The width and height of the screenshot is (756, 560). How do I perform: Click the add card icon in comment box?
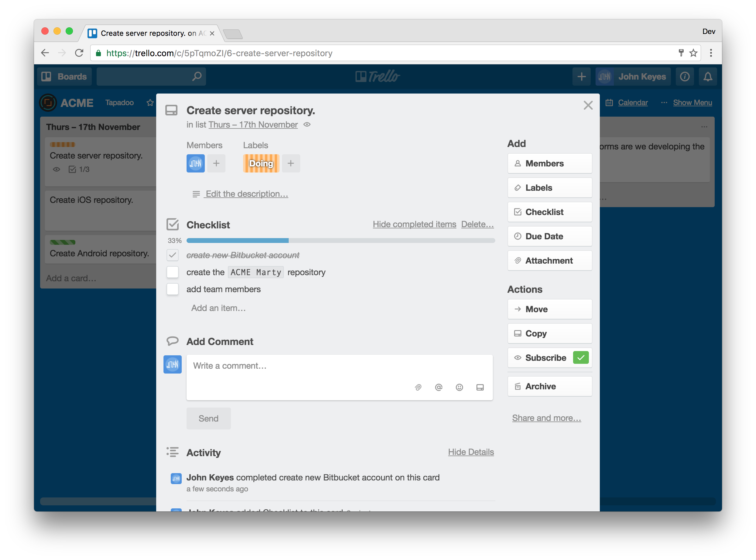(x=480, y=387)
